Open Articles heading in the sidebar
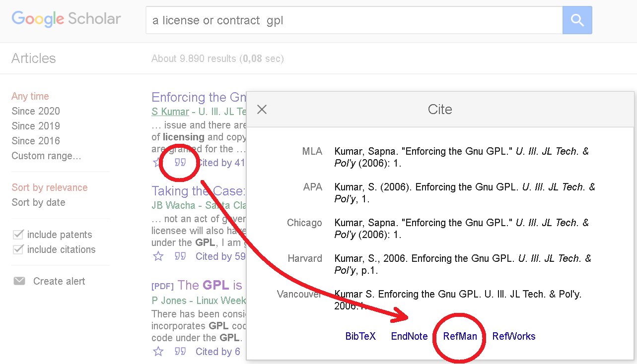The image size is (637, 364). pyautogui.click(x=34, y=59)
